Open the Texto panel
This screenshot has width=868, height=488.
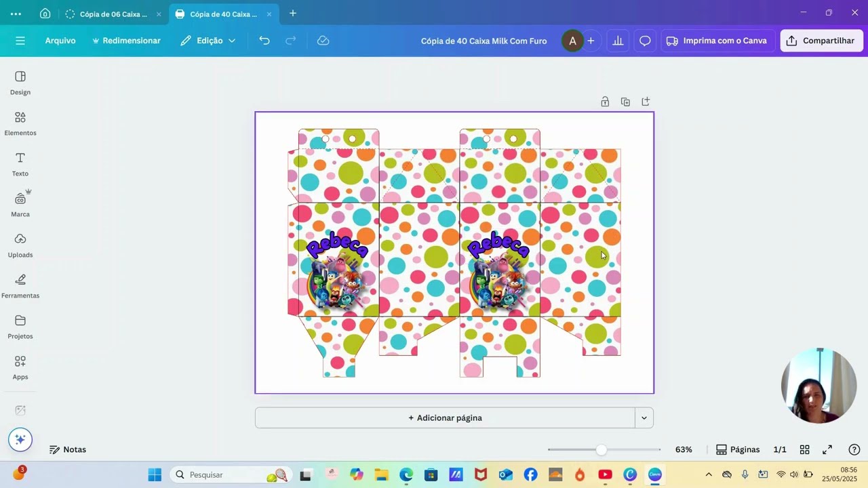click(20, 164)
